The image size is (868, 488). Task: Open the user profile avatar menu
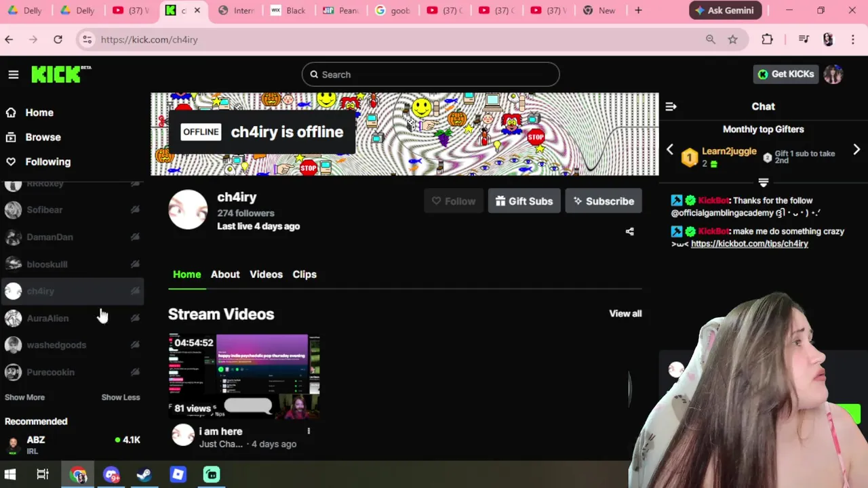(833, 75)
